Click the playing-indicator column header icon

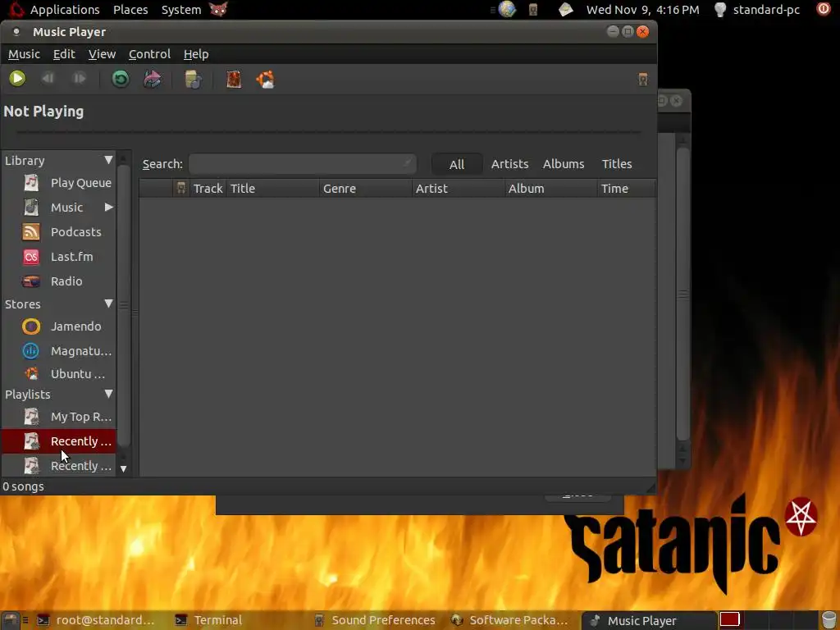point(181,188)
